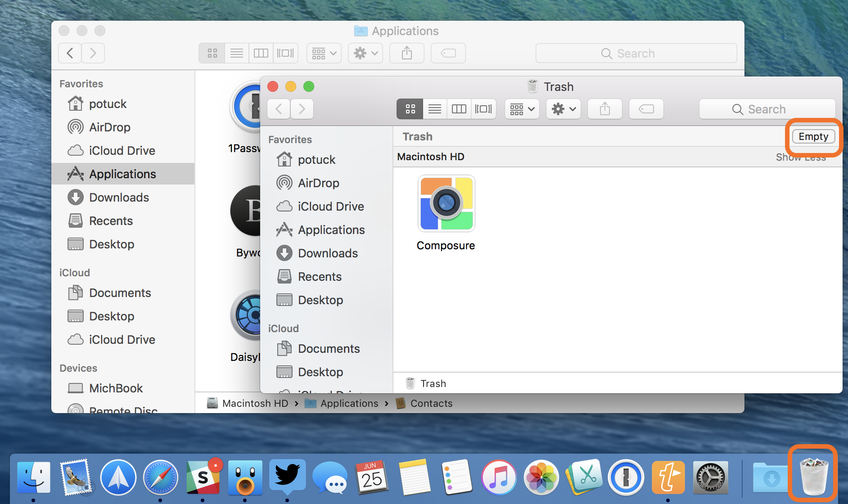Click inside the Trash window search field
This screenshot has height=504, width=848.
[x=767, y=109]
